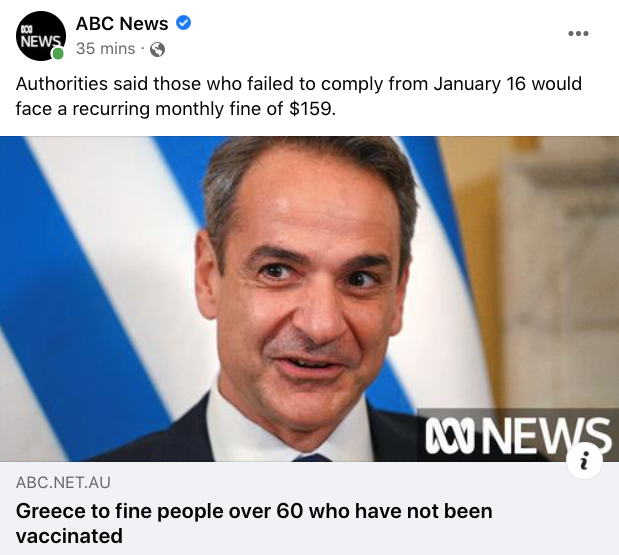
Task: Open the article preview photo
Action: point(310,299)
